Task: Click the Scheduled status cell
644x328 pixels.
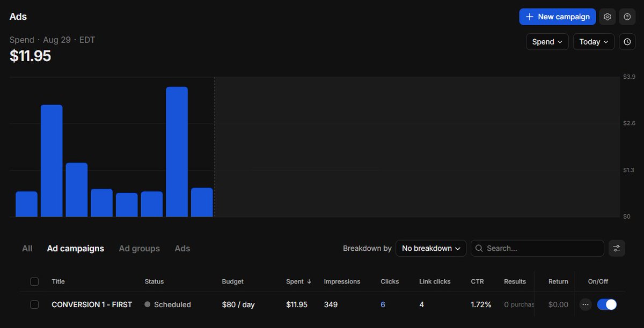Action: (168, 304)
